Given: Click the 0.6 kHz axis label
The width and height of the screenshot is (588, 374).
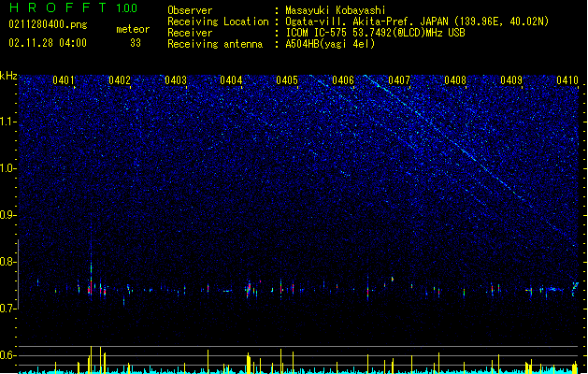Looking at the screenshot, I should point(8,355).
